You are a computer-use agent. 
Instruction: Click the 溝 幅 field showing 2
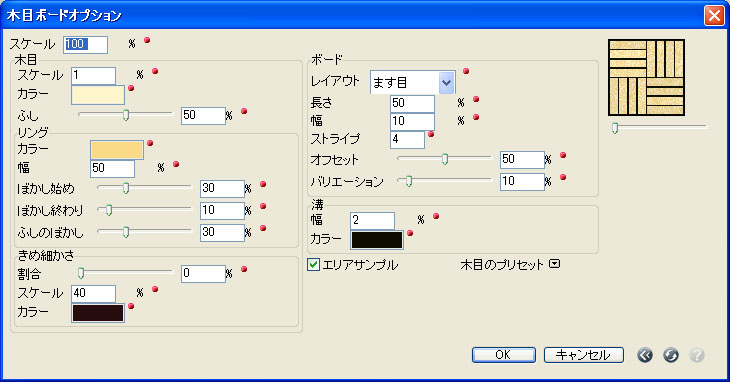[x=372, y=221]
